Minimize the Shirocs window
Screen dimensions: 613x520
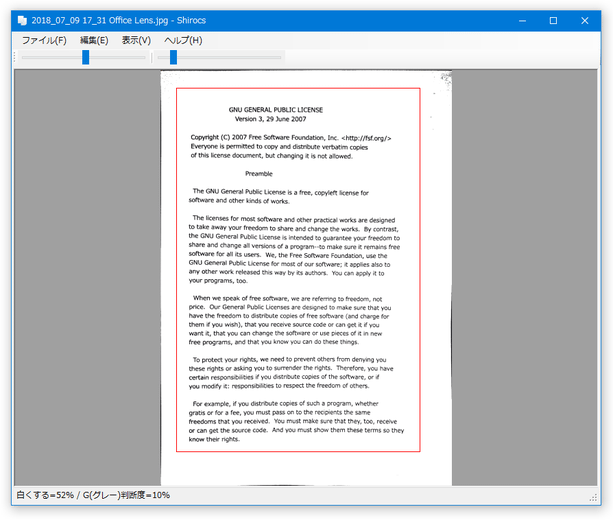coord(522,21)
